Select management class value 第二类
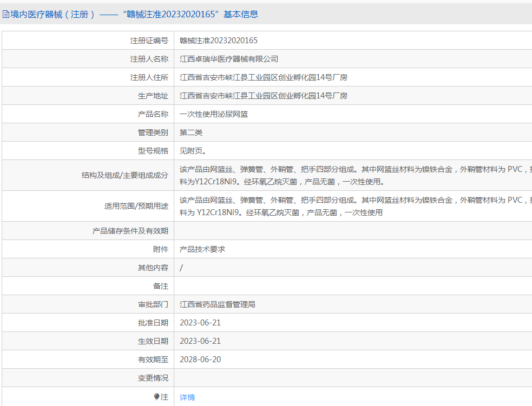Viewport: 532px width, 406px height. 191,132
